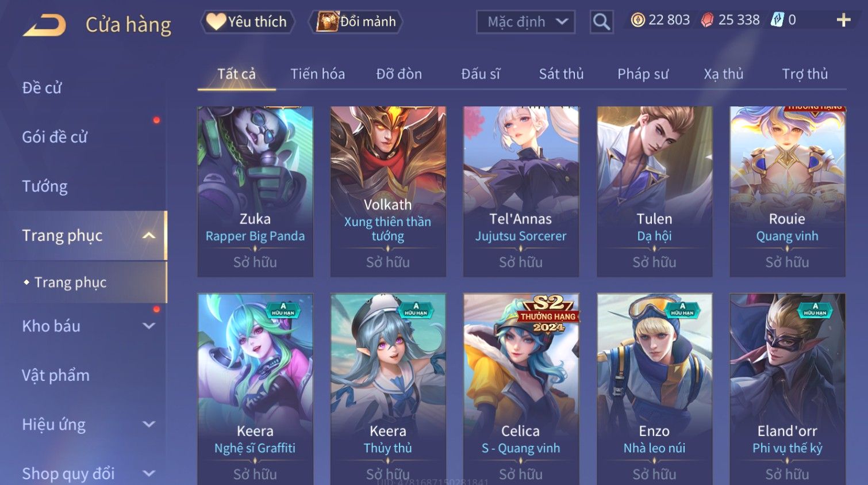Click the red gem currency icon
This screenshot has height=485, width=868.
click(x=707, y=20)
